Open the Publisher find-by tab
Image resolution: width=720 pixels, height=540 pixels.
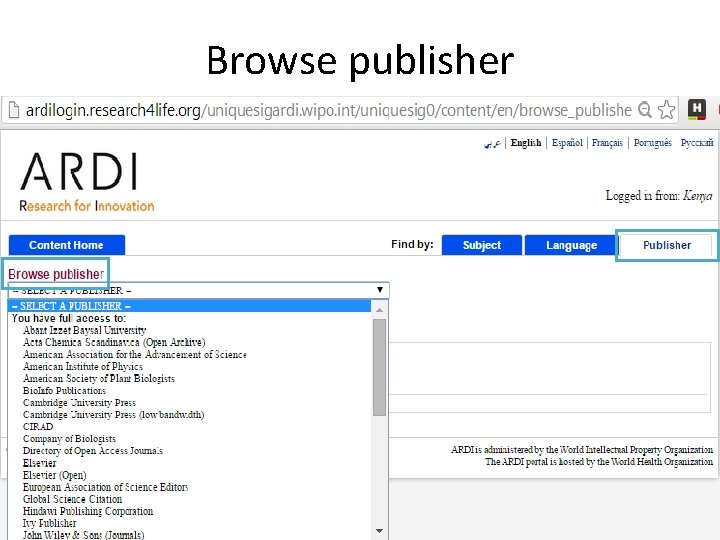coord(667,245)
